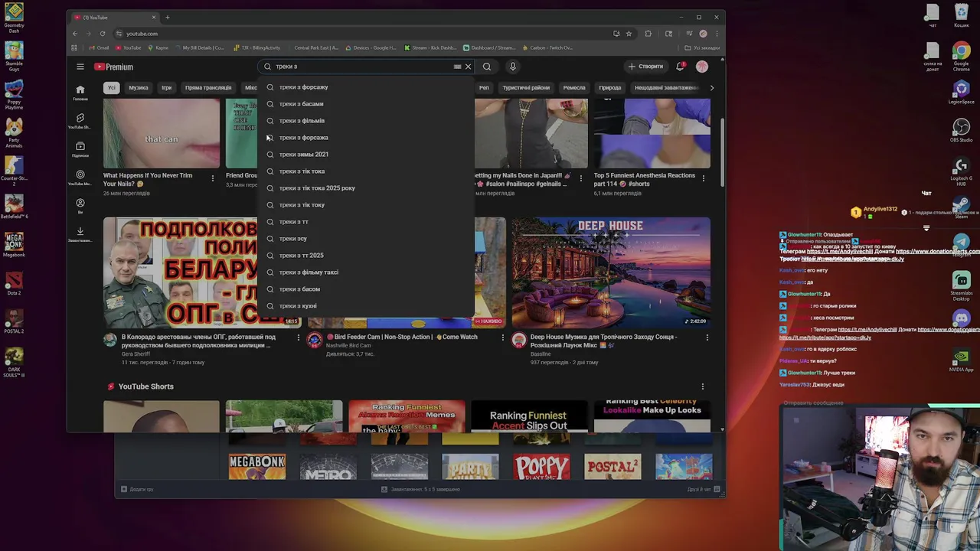Select the Туристичні райони chip
Screen dimensions: 980x551
[525, 87]
